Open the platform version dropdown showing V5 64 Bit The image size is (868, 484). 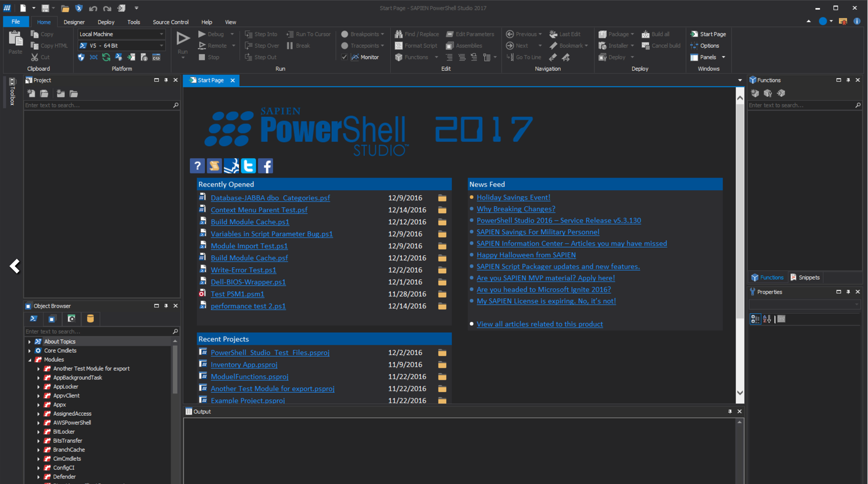pyautogui.click(x=161, y=46)
